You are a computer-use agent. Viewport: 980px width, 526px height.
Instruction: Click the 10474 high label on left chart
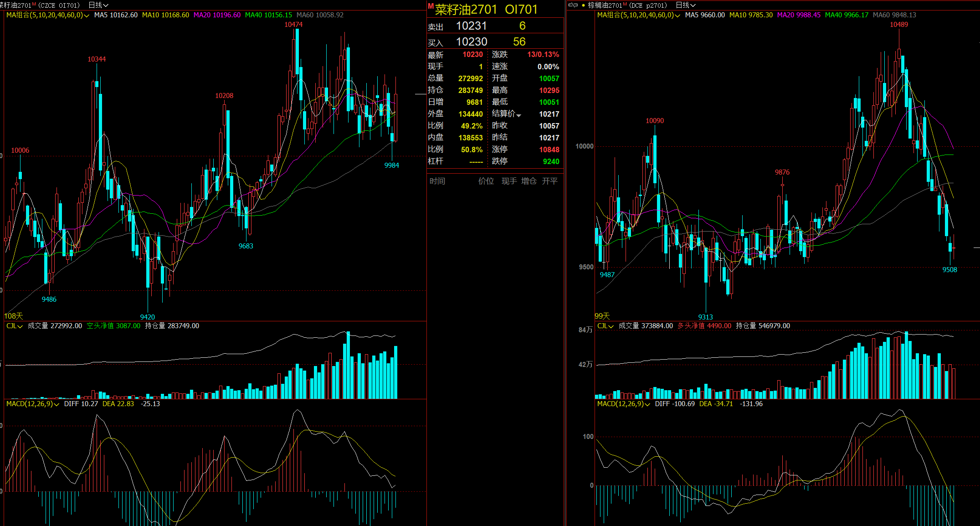pyautogui.click(x=293, y=25)
